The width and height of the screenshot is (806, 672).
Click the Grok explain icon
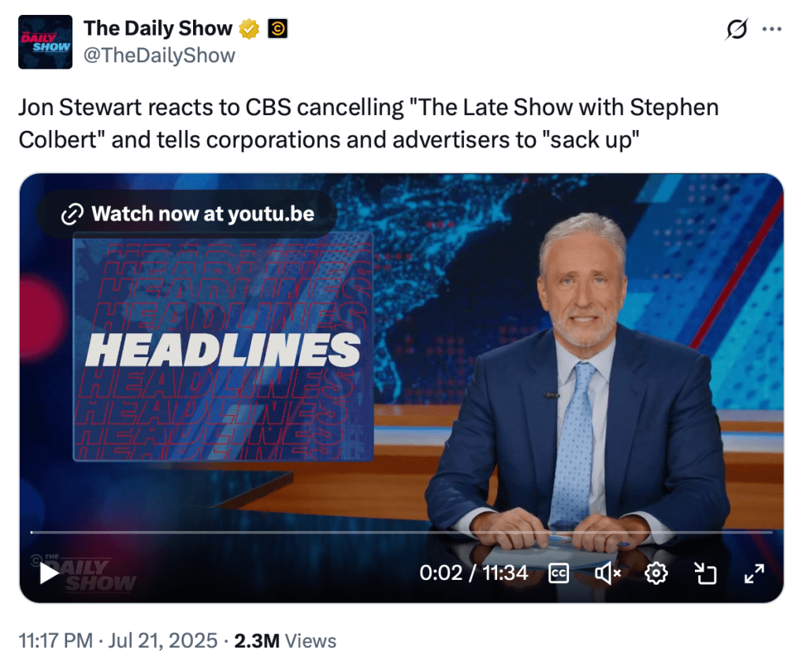[737, 29]
